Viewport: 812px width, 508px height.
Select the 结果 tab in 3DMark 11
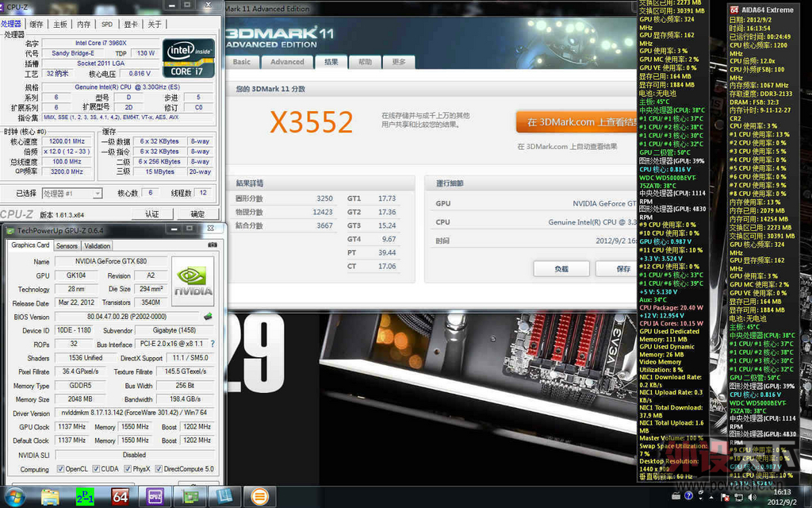331,61
